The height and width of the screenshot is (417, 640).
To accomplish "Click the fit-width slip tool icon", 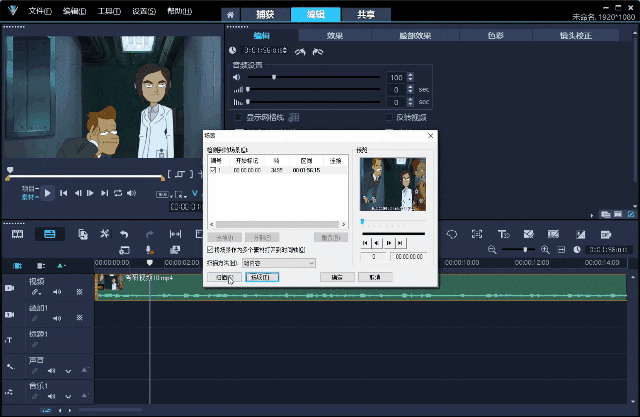I will tap(175, 234).
